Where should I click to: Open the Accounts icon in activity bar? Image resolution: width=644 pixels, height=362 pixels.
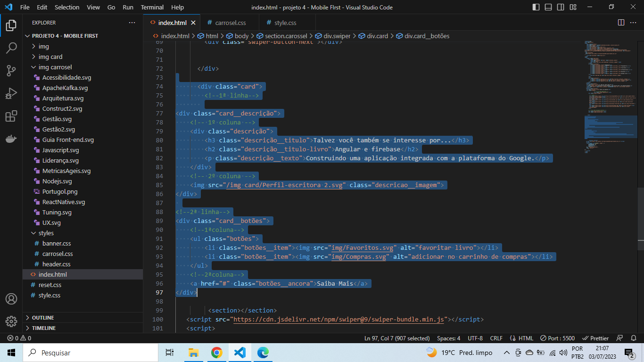tap(11, 299)
